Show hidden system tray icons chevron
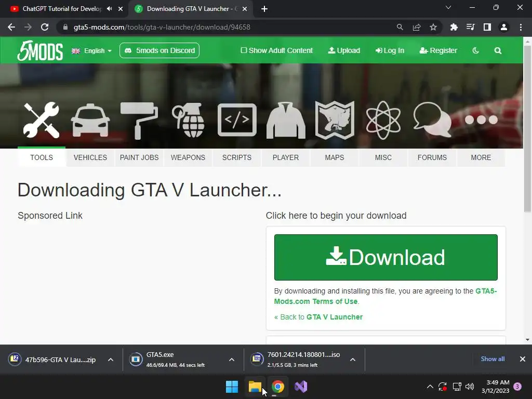 pos(430,387)
